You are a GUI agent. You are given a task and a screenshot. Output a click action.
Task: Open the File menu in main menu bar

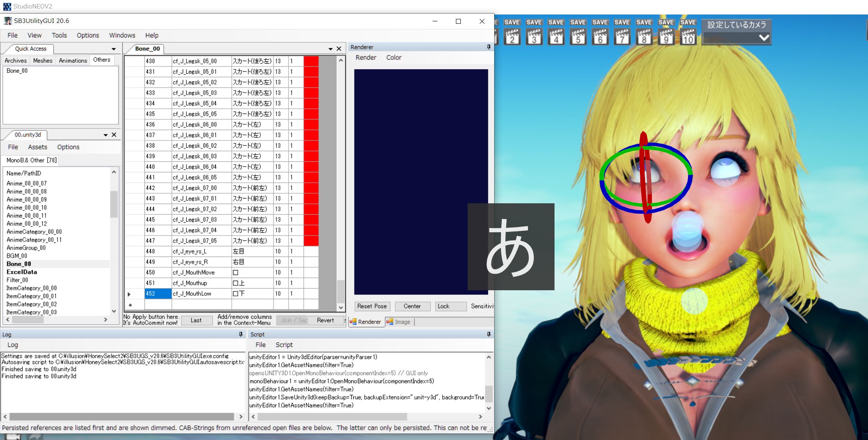click(x=12, y=35)
